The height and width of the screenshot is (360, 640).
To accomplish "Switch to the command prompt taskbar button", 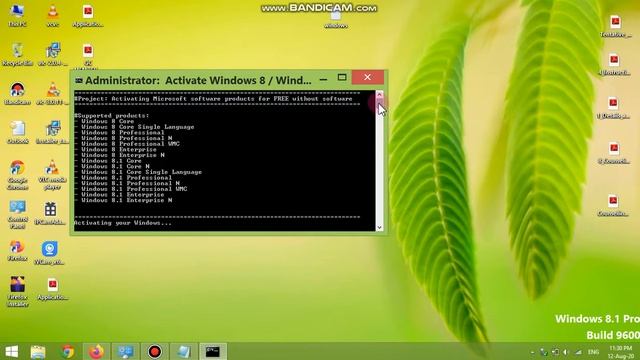I will [213, 351].
